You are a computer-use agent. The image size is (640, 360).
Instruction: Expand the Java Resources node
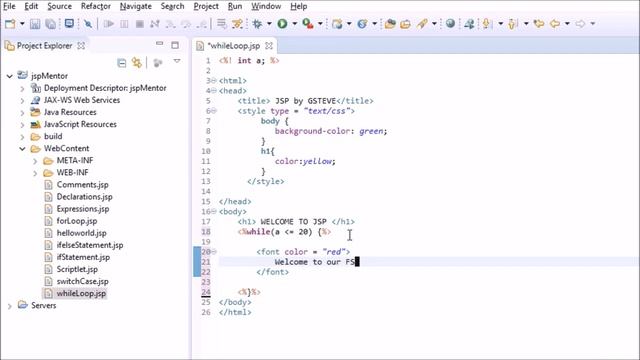click(x=22, y=112)
